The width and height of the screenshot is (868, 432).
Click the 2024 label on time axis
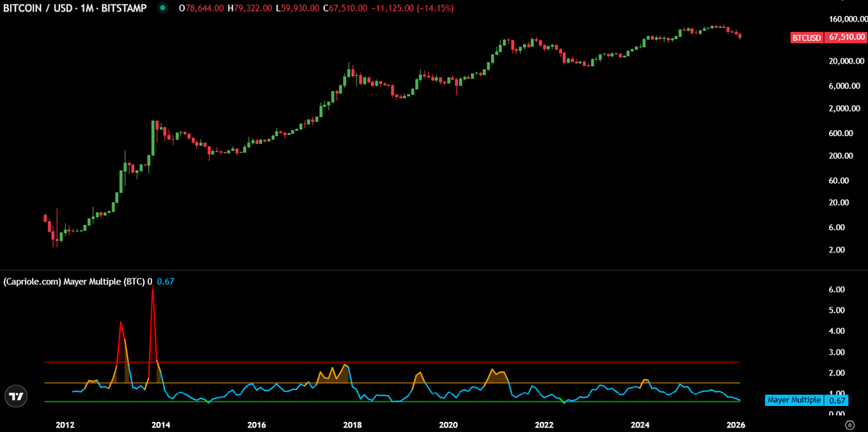click(x=640, y=425)
